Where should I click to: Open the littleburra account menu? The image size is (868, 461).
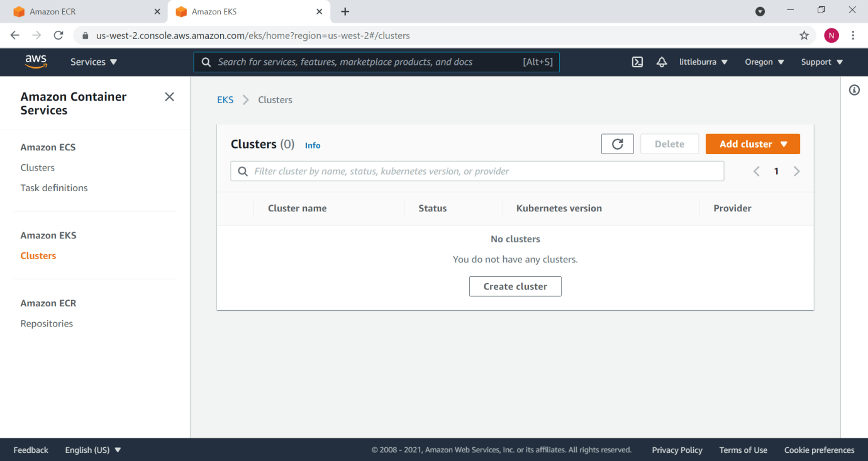pos(703,62)
